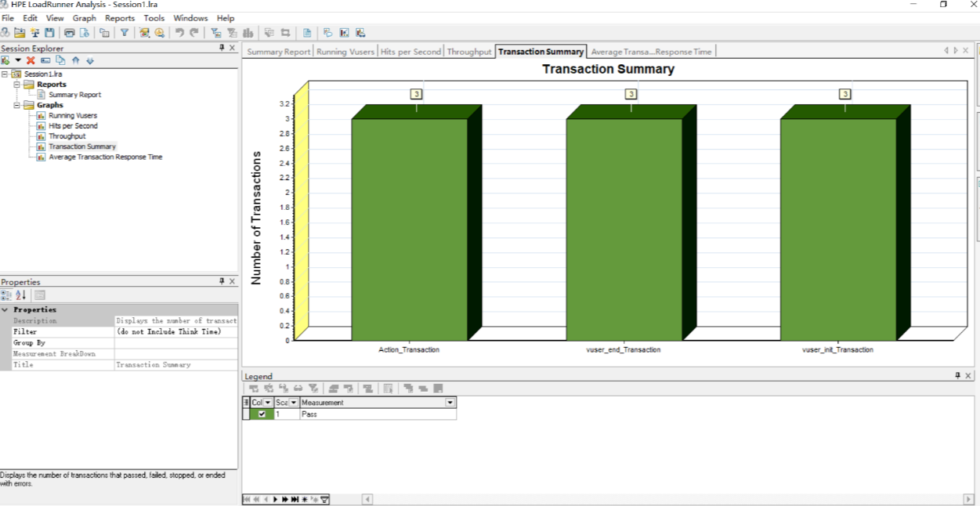Click the categorized view icon in Properties
980x506 pixels.
pos(6,295)
